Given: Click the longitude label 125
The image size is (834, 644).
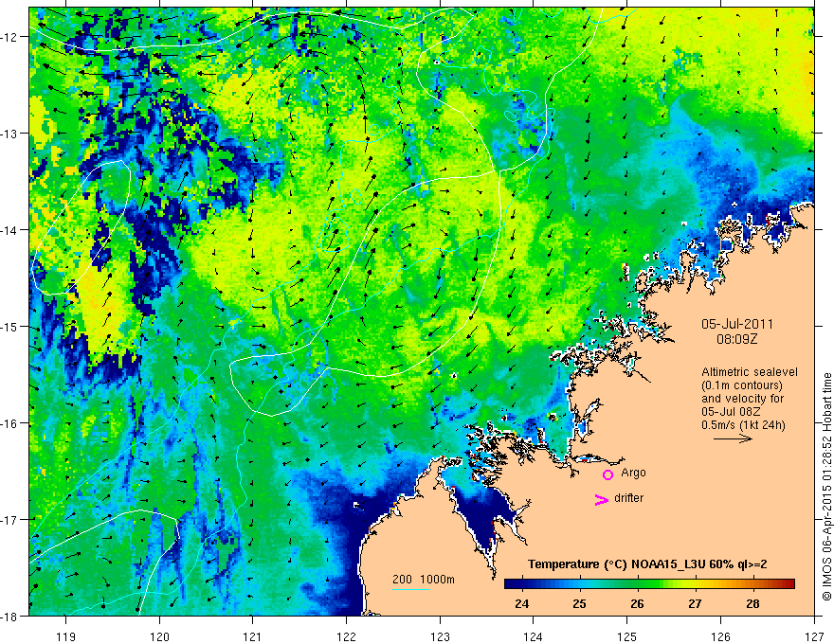Looking at the screenshot, I should (627, 636).
